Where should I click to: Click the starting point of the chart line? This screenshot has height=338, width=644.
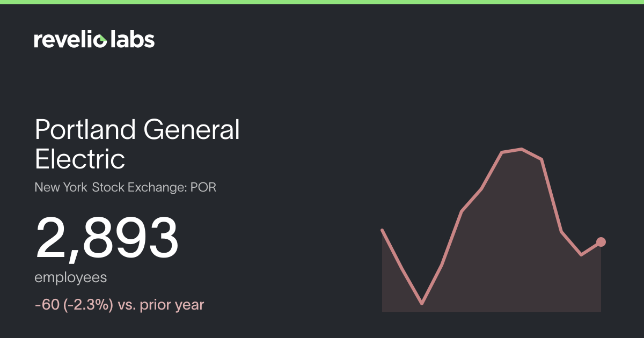pyautogui.click(x=382, y=230)
